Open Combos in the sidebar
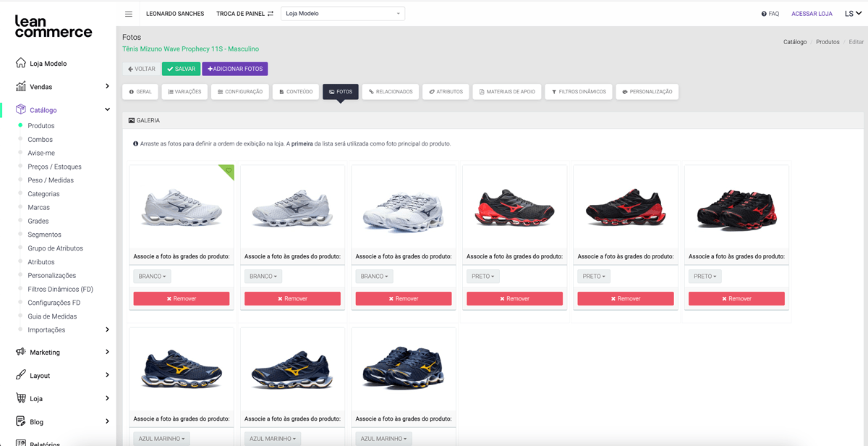 pos(41,140)
